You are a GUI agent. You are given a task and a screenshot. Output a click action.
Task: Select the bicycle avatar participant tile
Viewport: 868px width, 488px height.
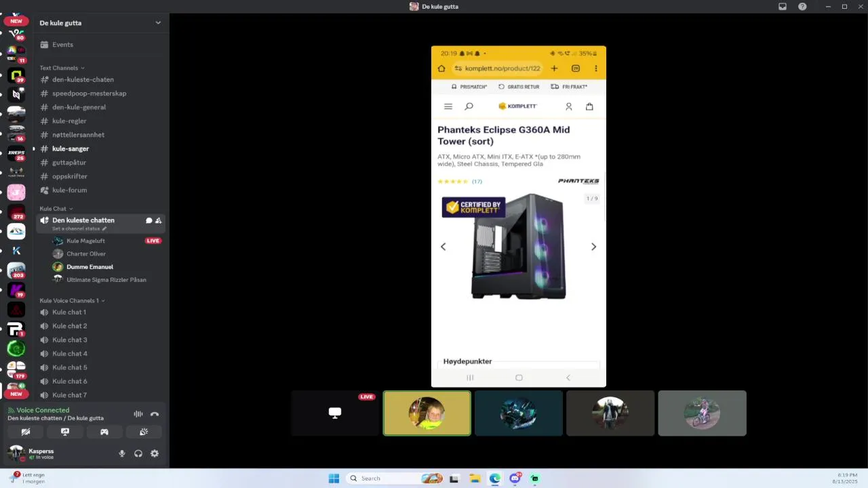702,413
